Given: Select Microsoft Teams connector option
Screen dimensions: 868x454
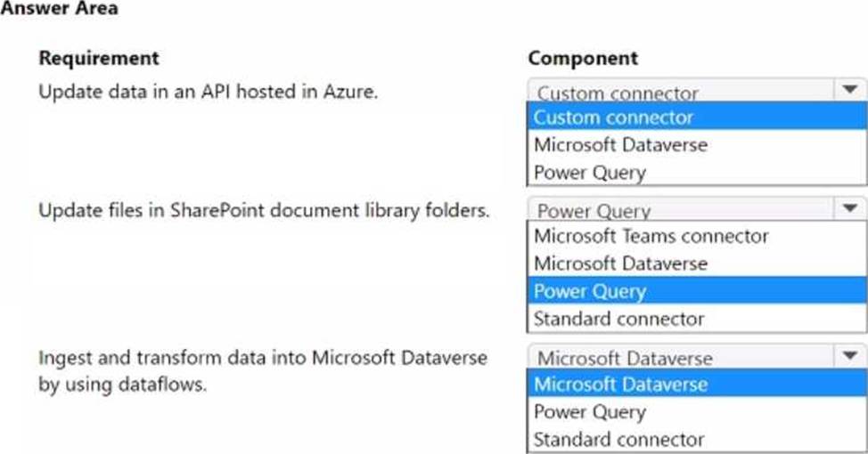Looking at the screenshot, I should tap(697, 236).
